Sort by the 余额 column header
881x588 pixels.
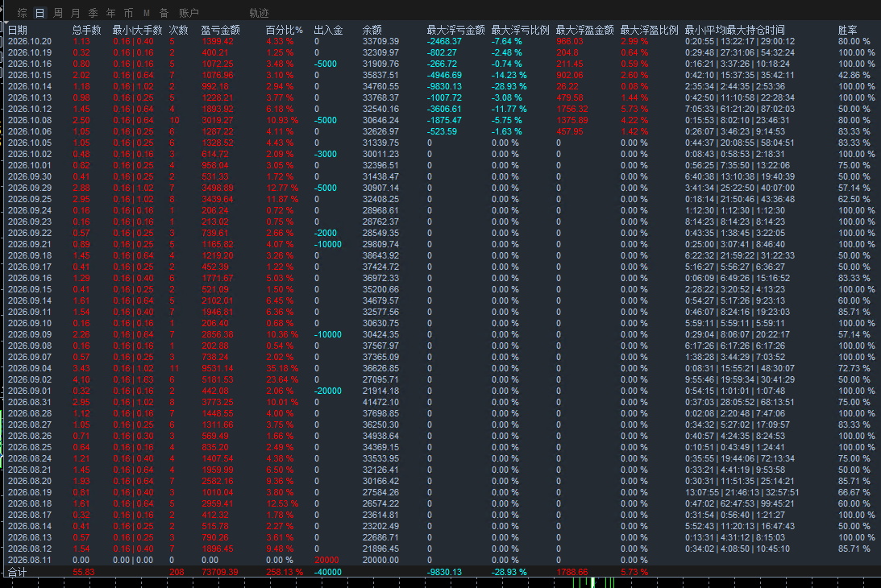click(372, 31)
